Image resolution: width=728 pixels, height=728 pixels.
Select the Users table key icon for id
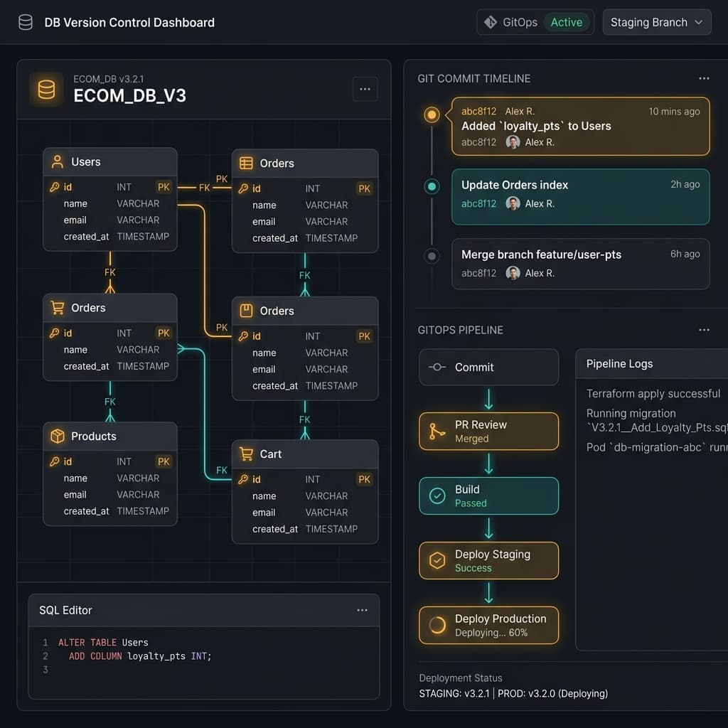coord(55,187)
